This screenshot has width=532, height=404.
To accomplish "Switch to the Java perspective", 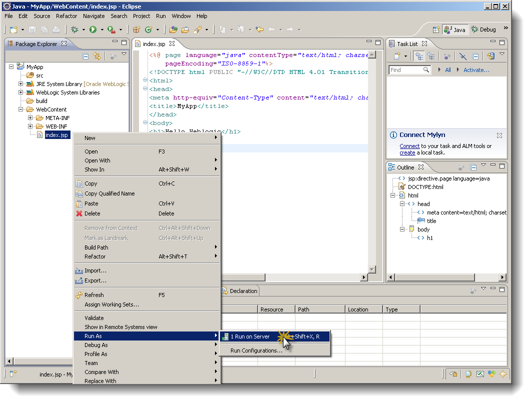I will (x=455, y=29).
